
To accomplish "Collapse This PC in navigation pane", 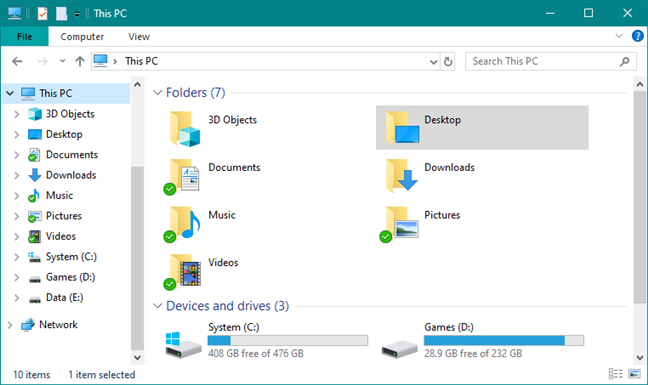I will click(10, 93).
